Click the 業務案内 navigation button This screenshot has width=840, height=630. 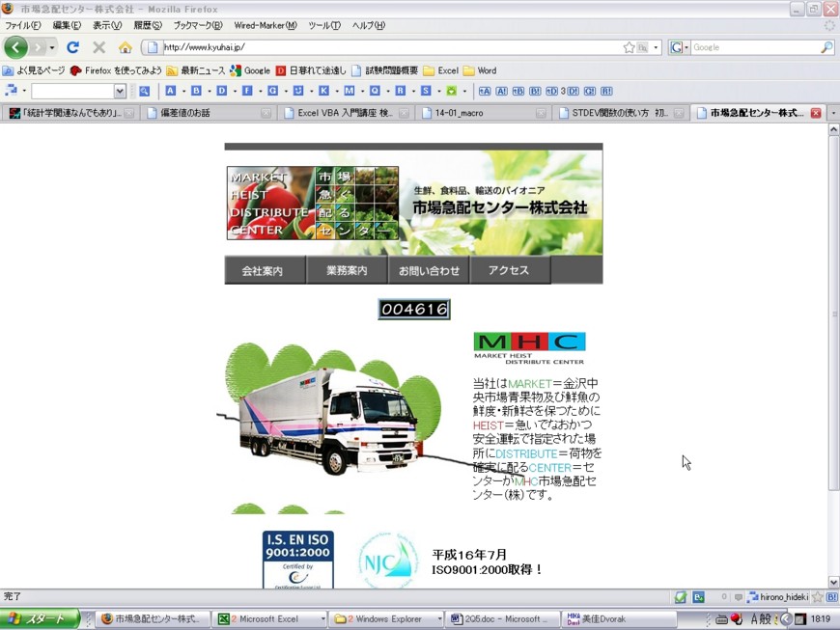coord(347,271)
